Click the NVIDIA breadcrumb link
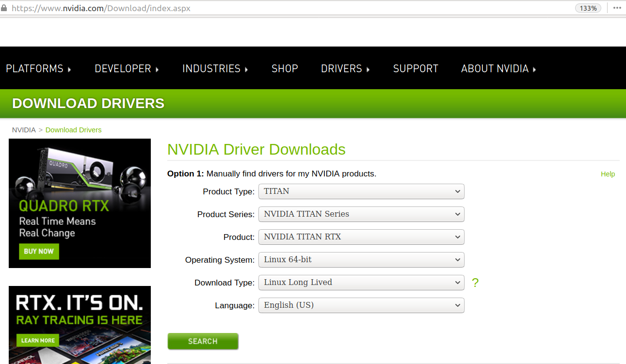626x364 pixels. pyautogui.click(x=24, y=130)
